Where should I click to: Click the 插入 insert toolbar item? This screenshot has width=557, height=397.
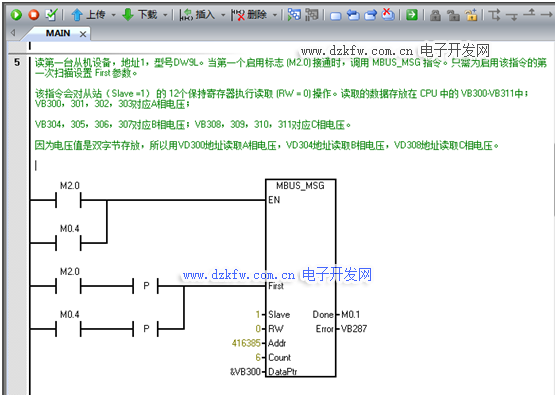click(197, 15)
